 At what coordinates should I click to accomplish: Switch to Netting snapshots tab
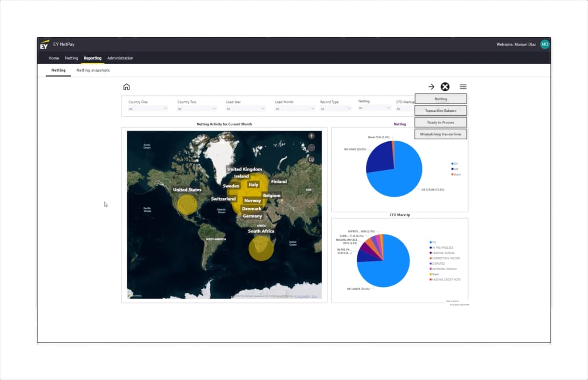click(x=93, y=70)
